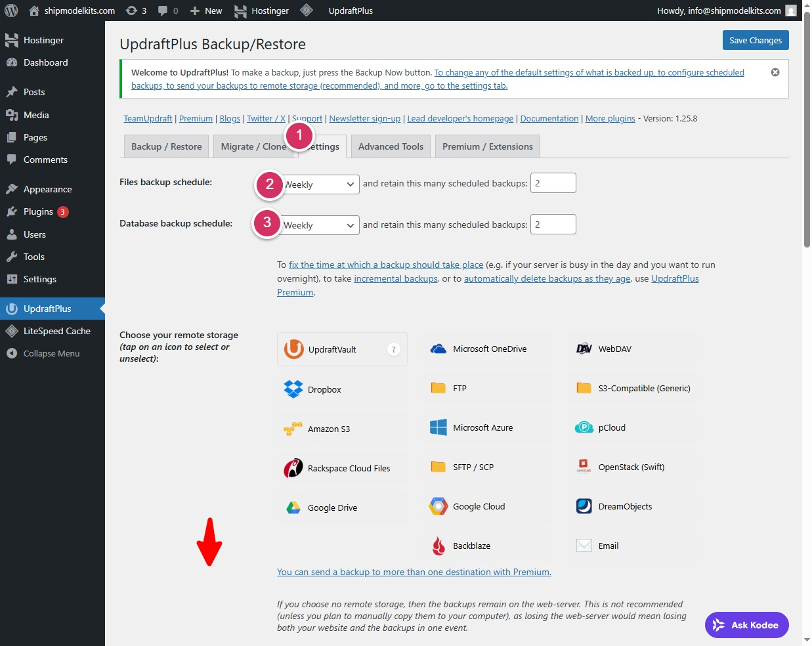Open the Documentation link
The image size is (812, 646).
549,119
